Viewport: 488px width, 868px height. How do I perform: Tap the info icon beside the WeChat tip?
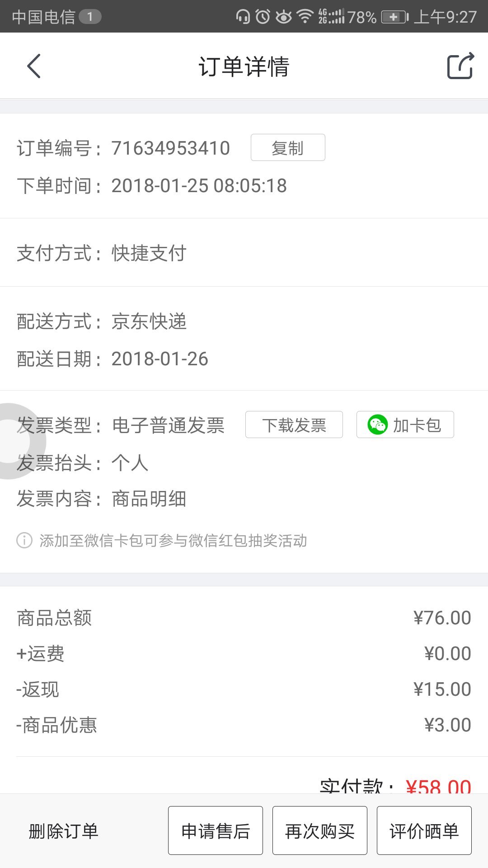click(24, 540)
